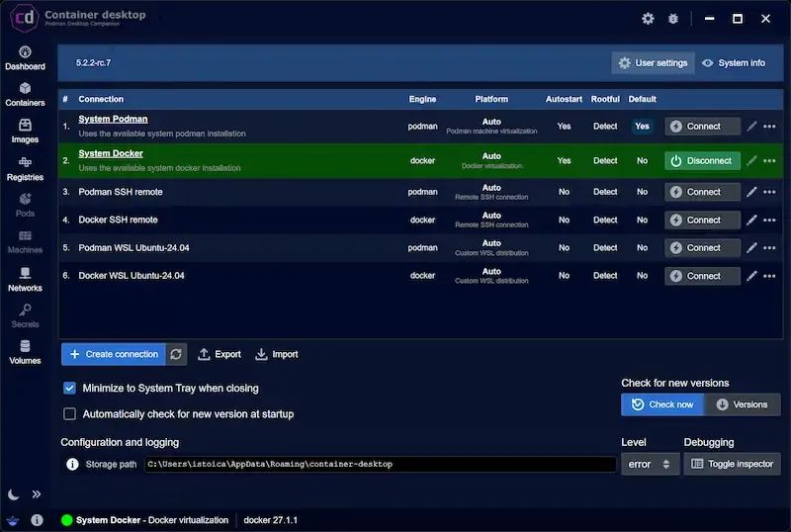Connect to System Podman
Viewport: 791px width, 532px height.
tap(703, 127)
